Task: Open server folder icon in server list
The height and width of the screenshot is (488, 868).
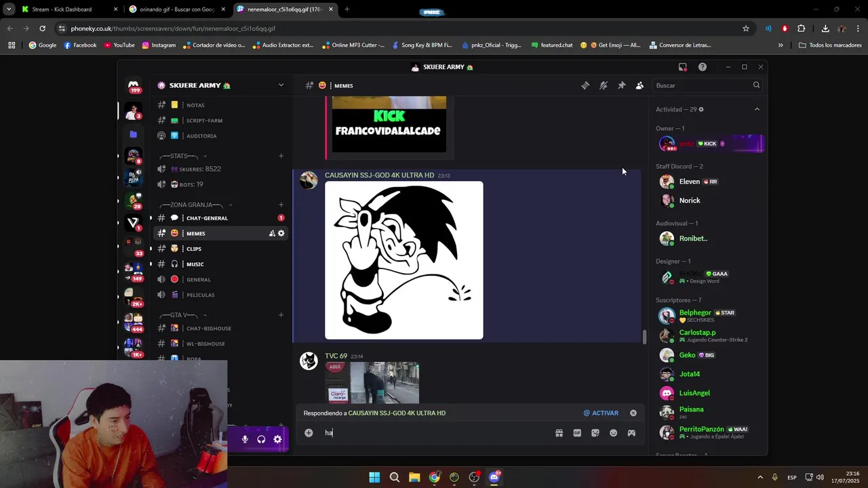Action: pos(134,134)
